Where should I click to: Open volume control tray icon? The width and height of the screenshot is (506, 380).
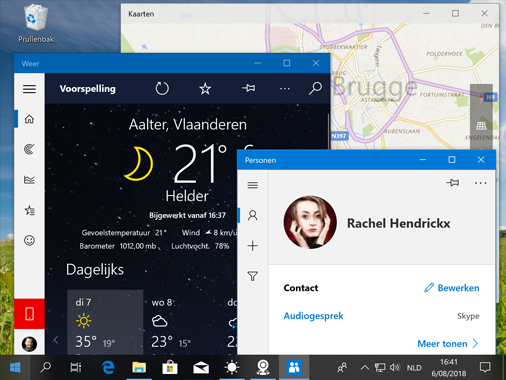point(395,367)
